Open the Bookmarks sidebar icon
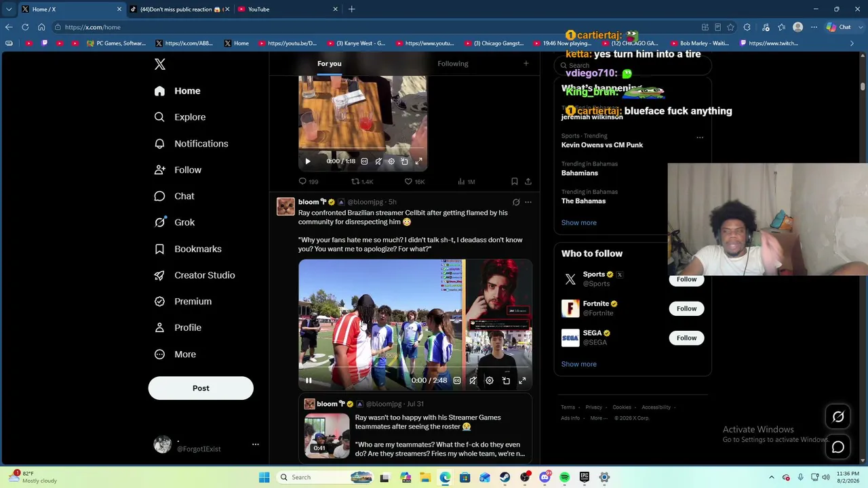Viewport: 868px width, 488px height. coord(159,249)
